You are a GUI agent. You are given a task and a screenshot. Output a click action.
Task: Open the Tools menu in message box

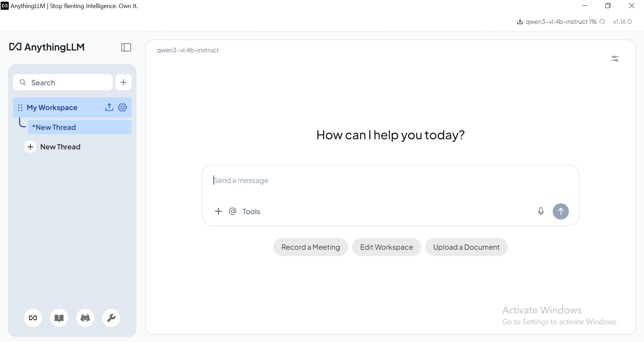coord(251,211)
